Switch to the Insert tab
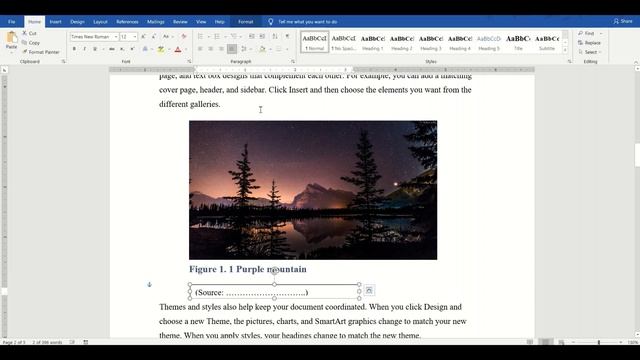Screen dimensions: 640x360 tap(56, 22)
